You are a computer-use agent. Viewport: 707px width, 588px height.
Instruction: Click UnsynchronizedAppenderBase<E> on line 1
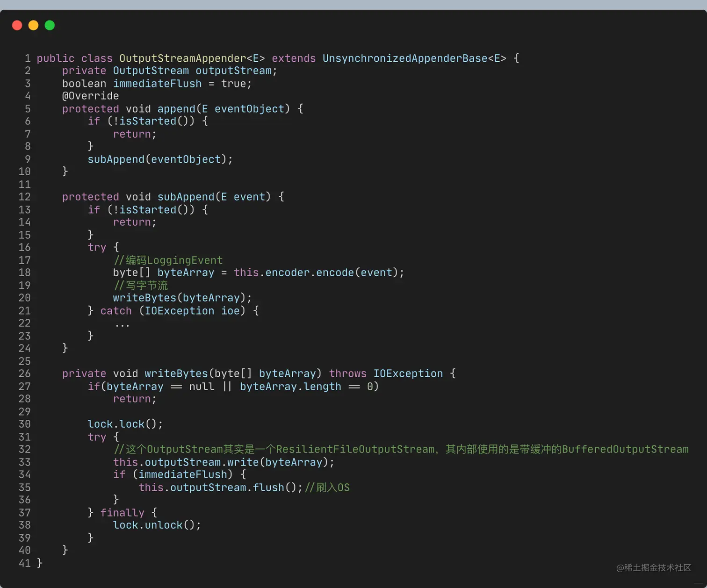tap(414, 58)
